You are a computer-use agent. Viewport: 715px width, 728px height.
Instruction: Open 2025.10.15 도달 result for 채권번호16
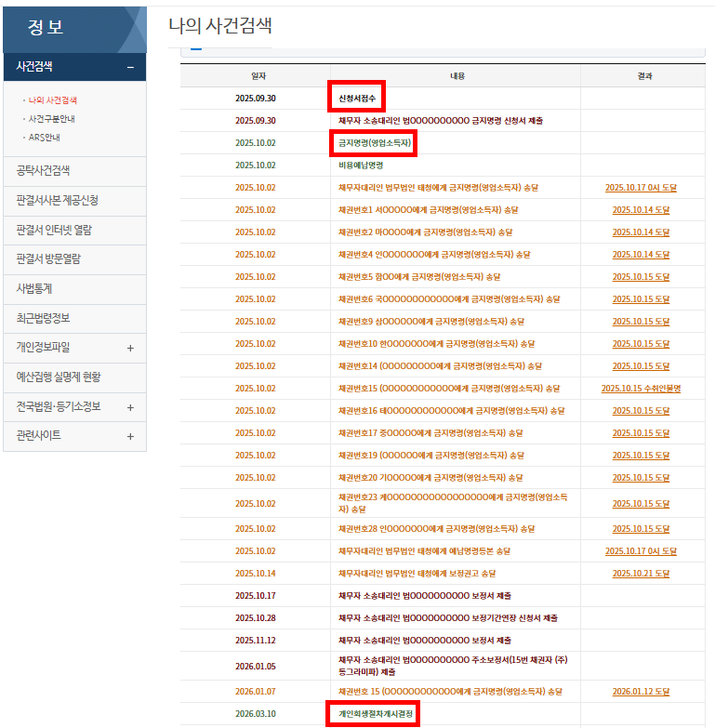(x=641, y=410)
